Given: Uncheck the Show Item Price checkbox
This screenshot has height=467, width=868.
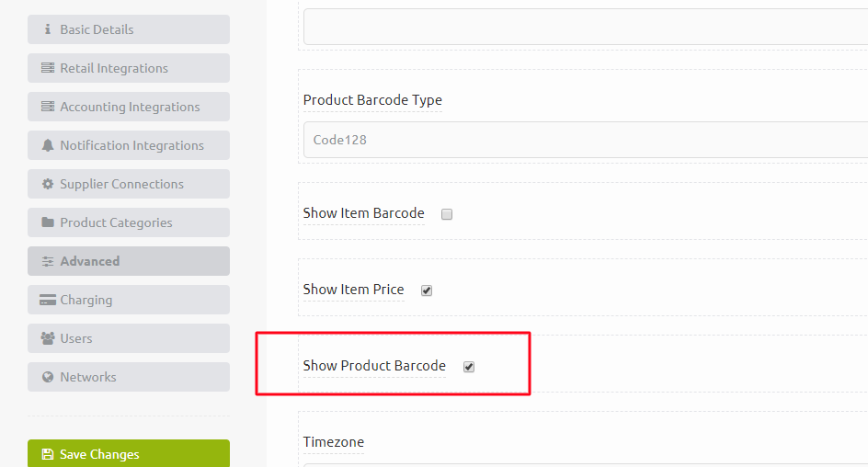Looking at the screenshot, I should [x=427, y=290].
